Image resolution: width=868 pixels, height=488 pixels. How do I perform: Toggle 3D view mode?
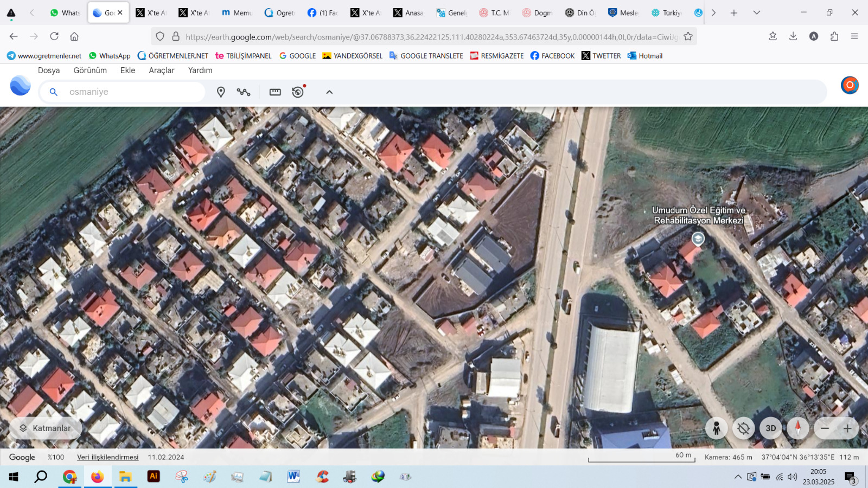coord(770,428)
